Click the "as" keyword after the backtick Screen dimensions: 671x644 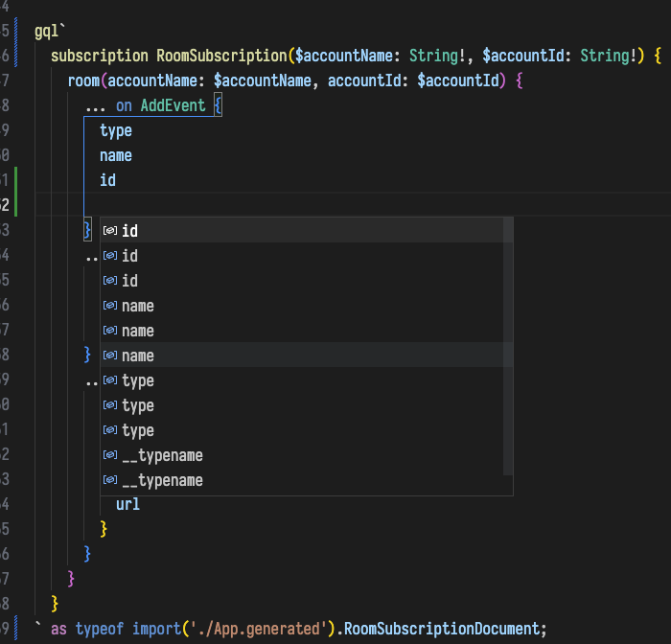click(58, 629)
